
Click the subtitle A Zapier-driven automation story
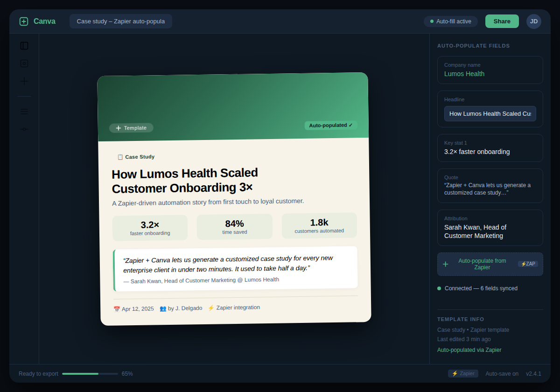click(208, 202)
